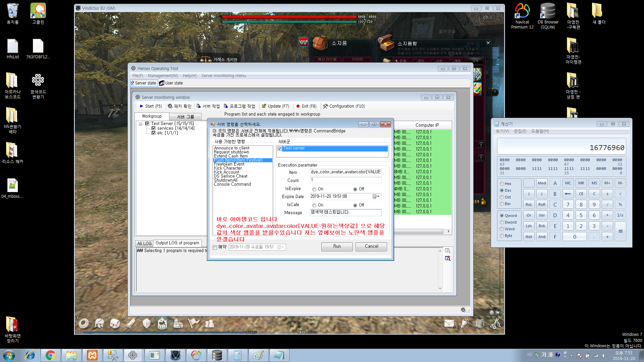Image resolution: width=644 pixels, height=362 pixels.
Task: Switch to Output LOG of program tab
Action: point(177,243)
